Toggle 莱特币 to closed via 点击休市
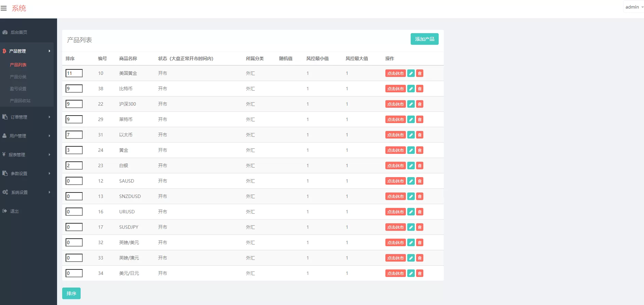 coord(395,119)
